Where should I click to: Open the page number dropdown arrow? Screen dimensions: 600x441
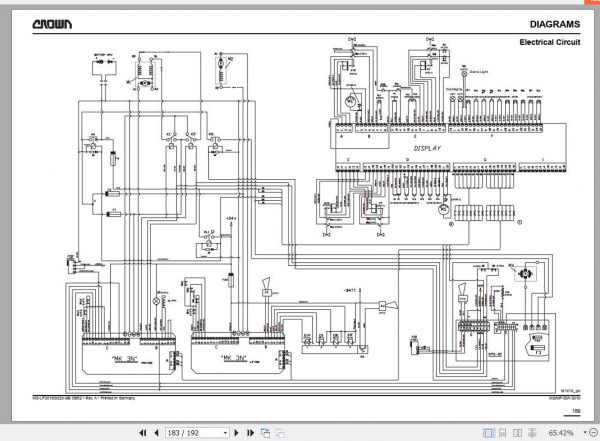click(x=225, y=433)
